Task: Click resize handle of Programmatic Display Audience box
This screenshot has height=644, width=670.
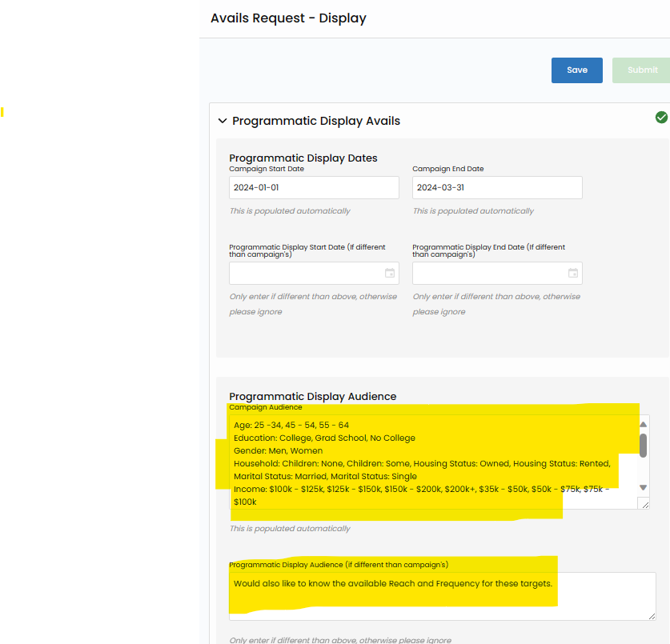Action: click(652, 615)
